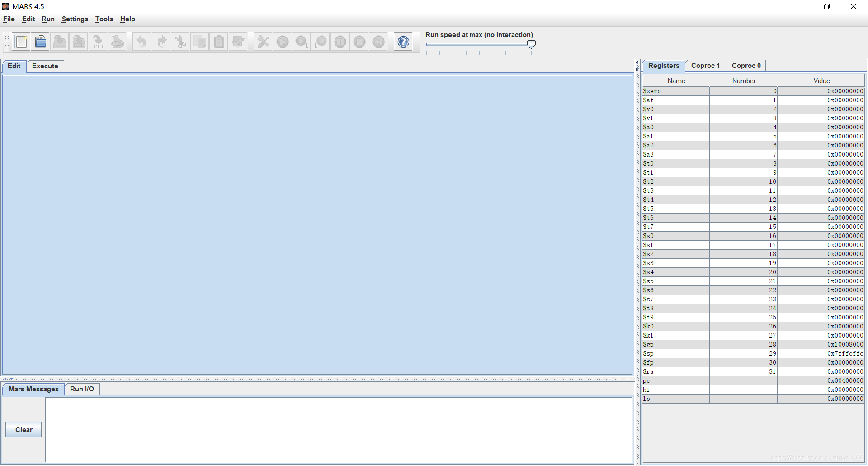The image size is (868, 466).
Task: Open the Help menu in the menu bar
Action: click(x=127, y=19)
